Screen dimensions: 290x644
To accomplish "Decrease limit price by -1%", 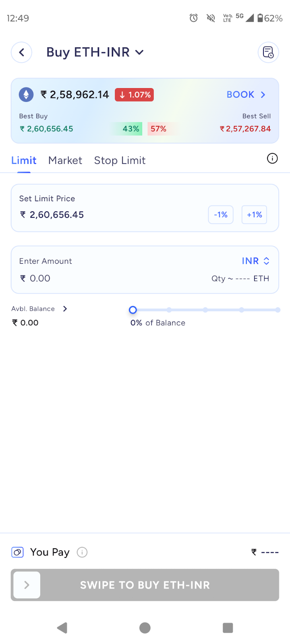I will (221, 215).
